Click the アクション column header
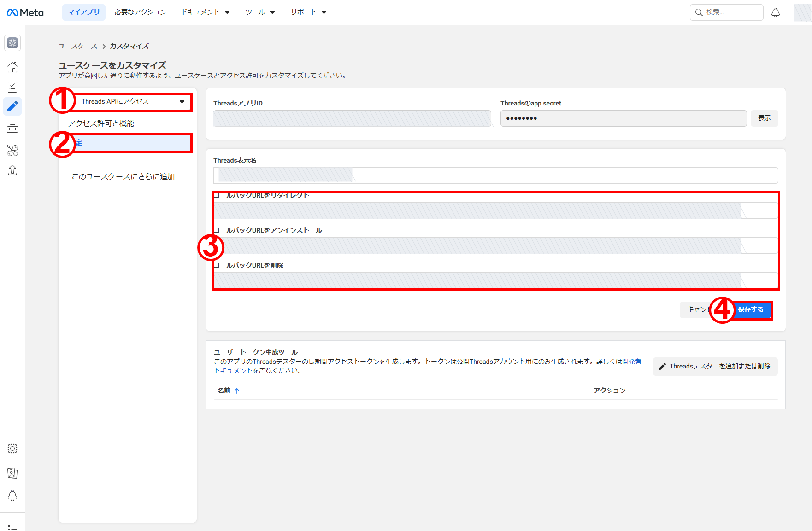Screen dimensions: 812x531 (610, 391)
